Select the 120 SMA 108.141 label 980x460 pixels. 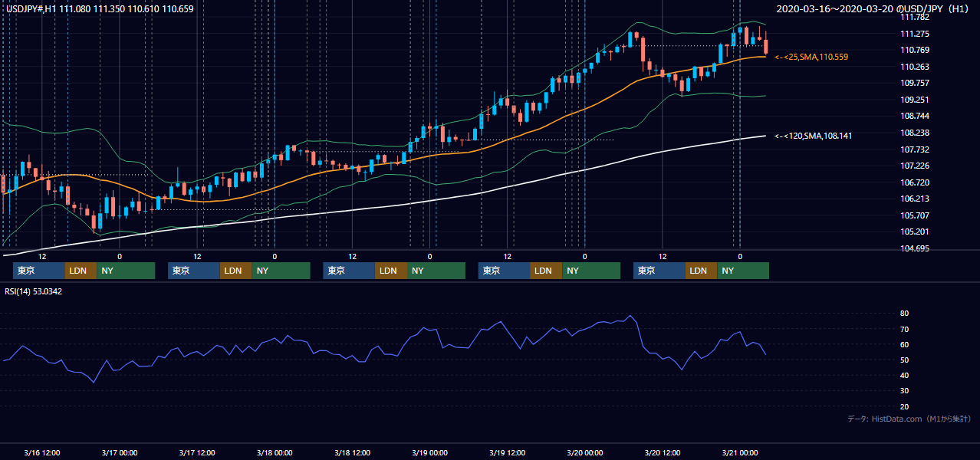click(814, 136)
